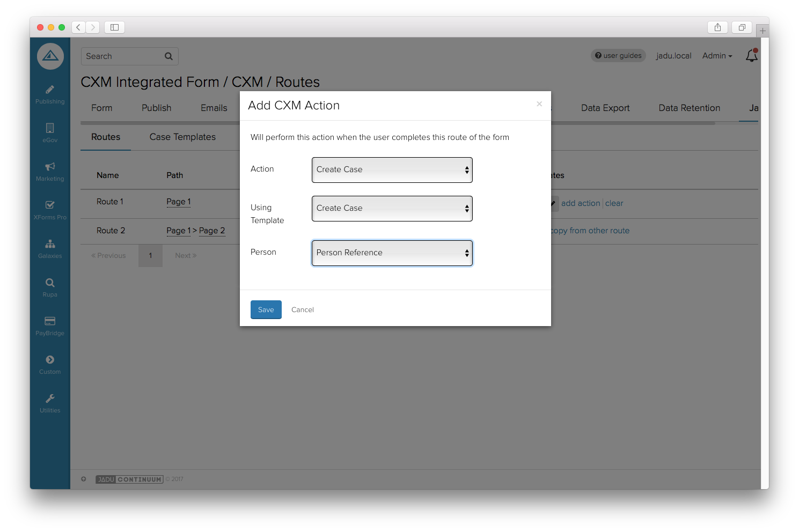This screenshot has width=799, height=532.
Task: Expand the Using Template dropdown
Action: point(392,209)
